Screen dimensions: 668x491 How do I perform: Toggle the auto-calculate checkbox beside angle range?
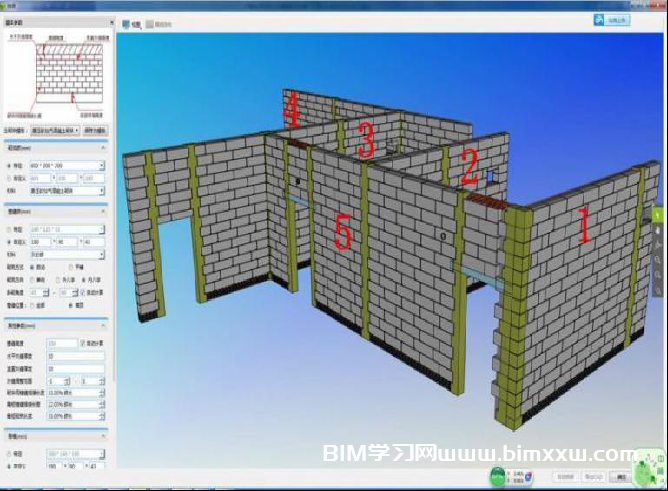point(84,292)
